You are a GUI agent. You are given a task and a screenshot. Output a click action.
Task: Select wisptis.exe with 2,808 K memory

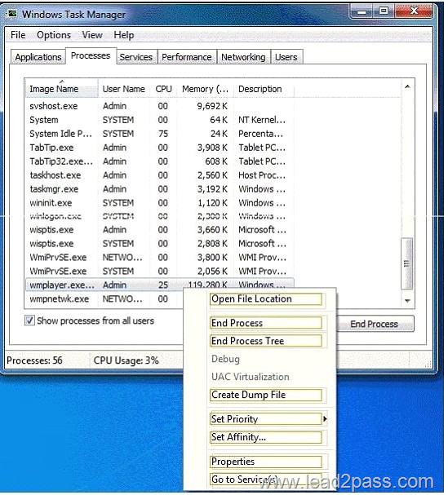click(x=160, y=244)
